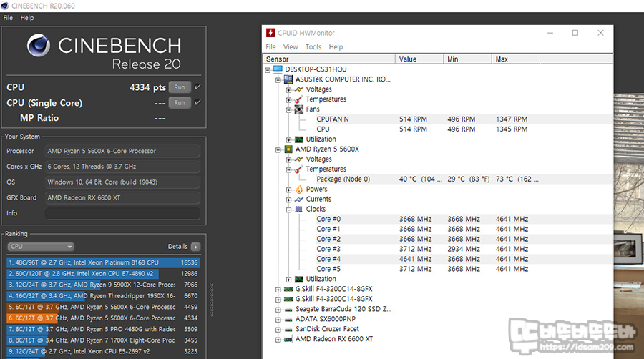Screen dimensions: 644x359
Task: Open the Ranking CPU dropdown
Action: point(40,247)
